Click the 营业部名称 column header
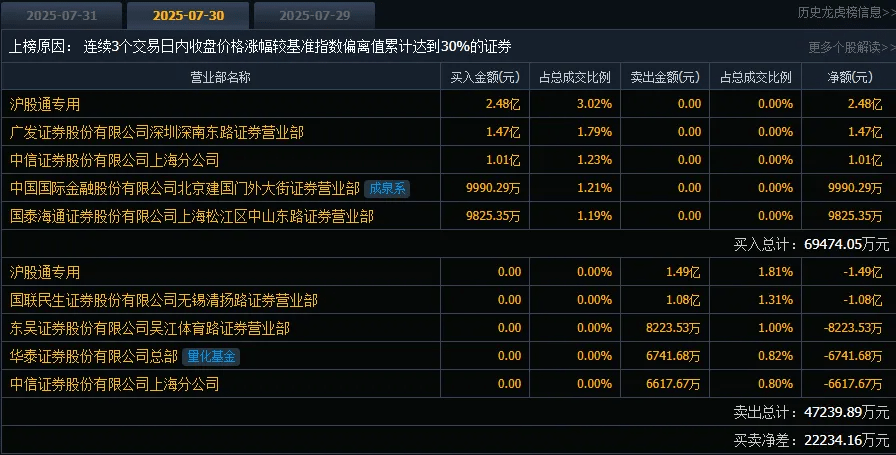This screenshot has width=896, height=455. tap(221, 77)
